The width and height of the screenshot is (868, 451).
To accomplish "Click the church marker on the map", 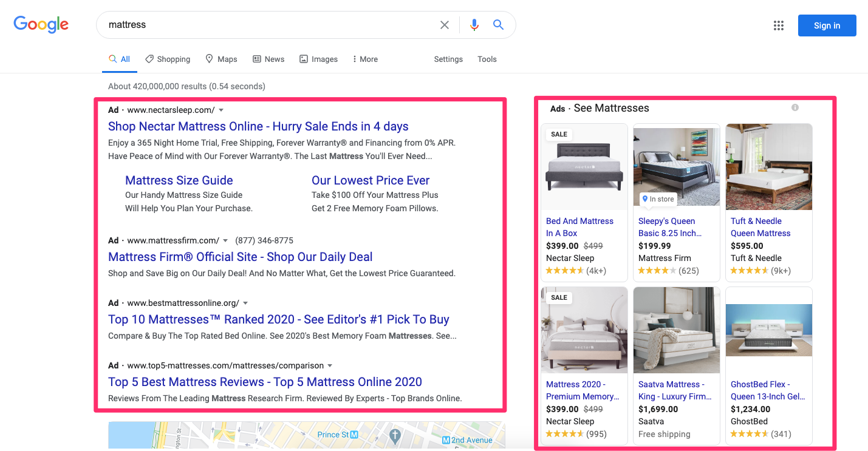I will [395, 435].
